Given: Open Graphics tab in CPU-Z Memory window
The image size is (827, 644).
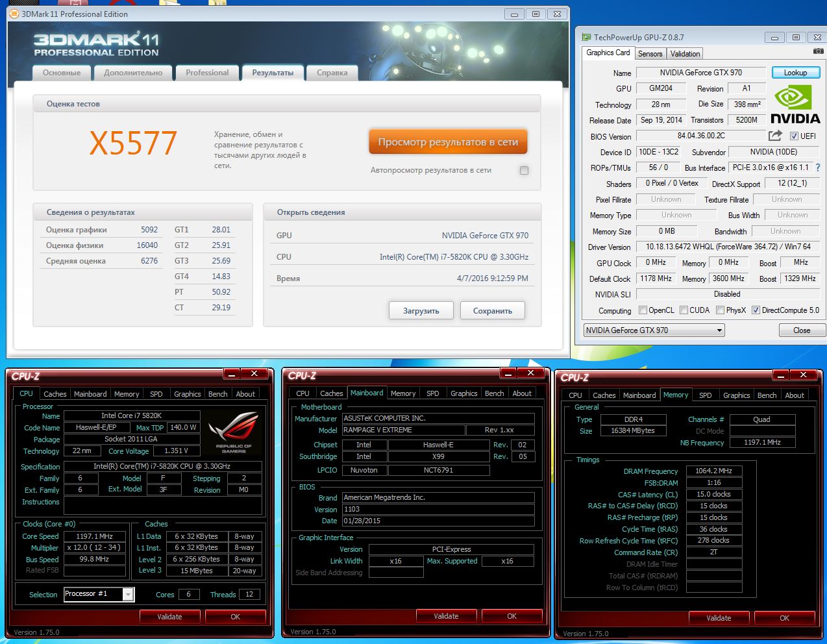Looking at the screenshot, I should pos(736,395).
